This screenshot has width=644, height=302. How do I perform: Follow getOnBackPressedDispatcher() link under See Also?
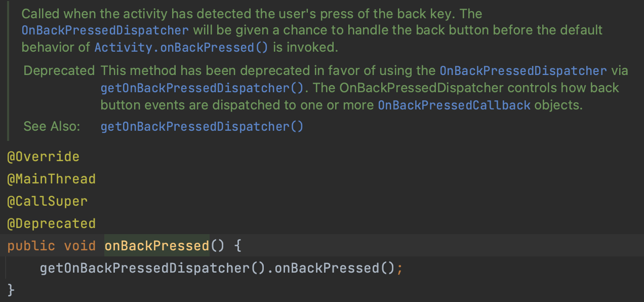click(x=202, y=126)
